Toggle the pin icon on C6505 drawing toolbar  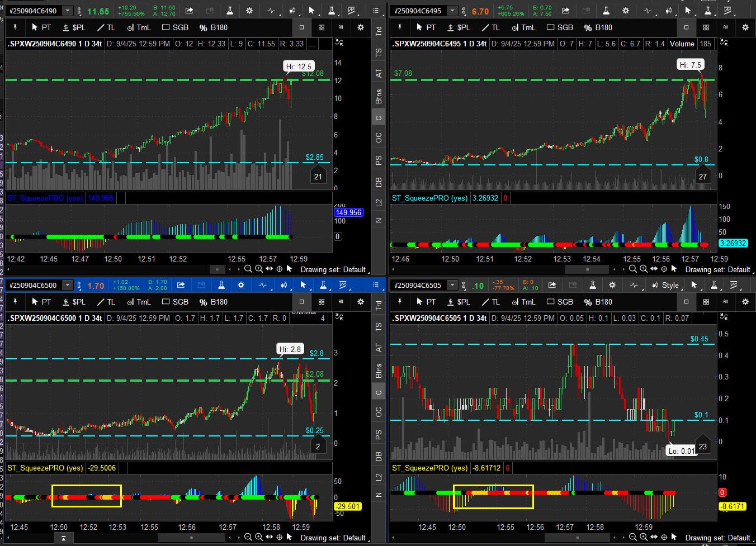point(400,302)
